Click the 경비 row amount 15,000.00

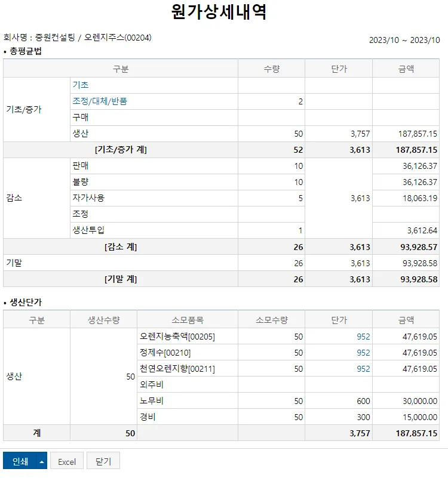point(420,417)
